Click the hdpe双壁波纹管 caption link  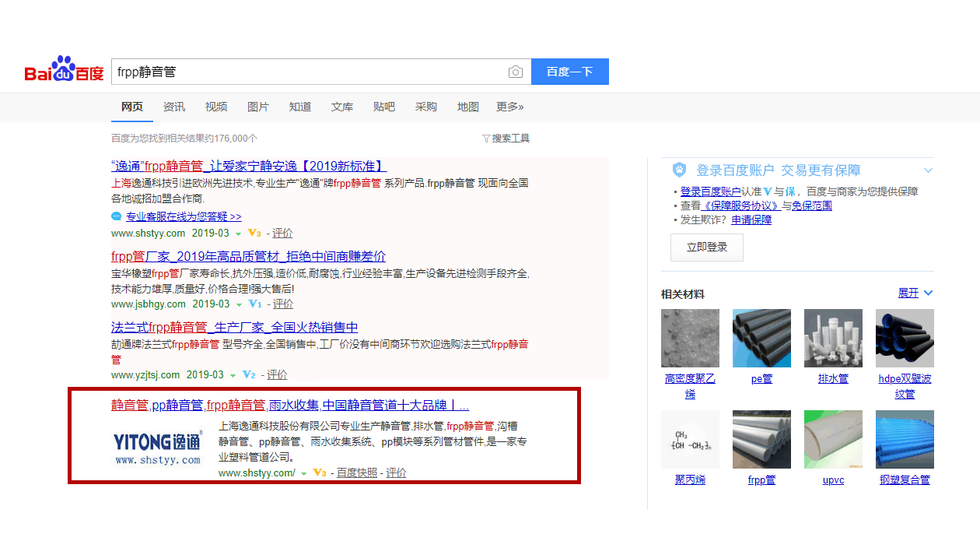pos(905,386)
